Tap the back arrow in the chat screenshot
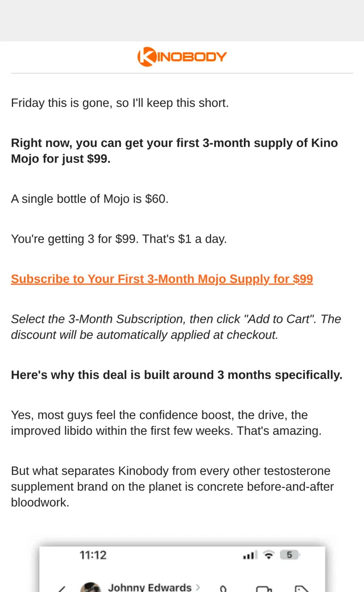The width and height of the screenshot is (364, 592). (62, 589)
